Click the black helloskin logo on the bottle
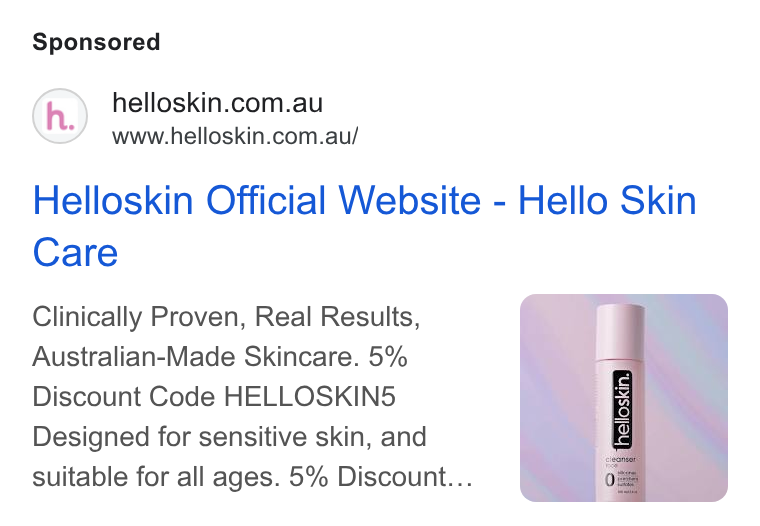The image size is (760, 526). 623,411
